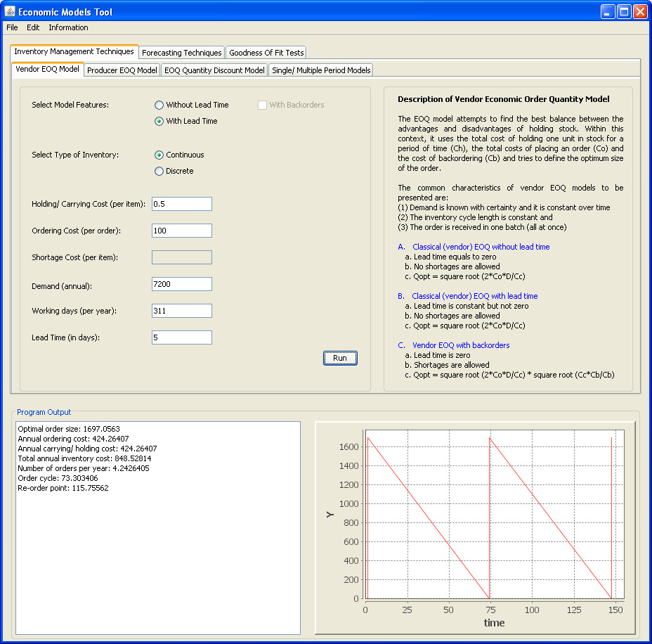The image size is (652, 644).
Task: Open the Information menu
Action: [68, 27]
